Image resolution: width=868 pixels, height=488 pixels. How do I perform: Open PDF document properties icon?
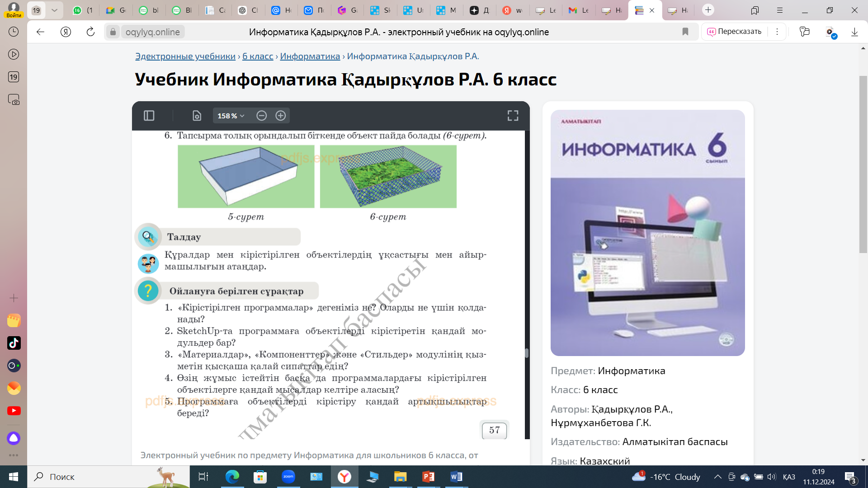point(197,116)
